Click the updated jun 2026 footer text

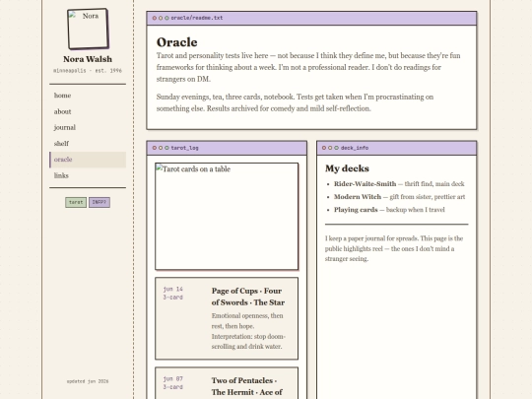pos(88,381)
